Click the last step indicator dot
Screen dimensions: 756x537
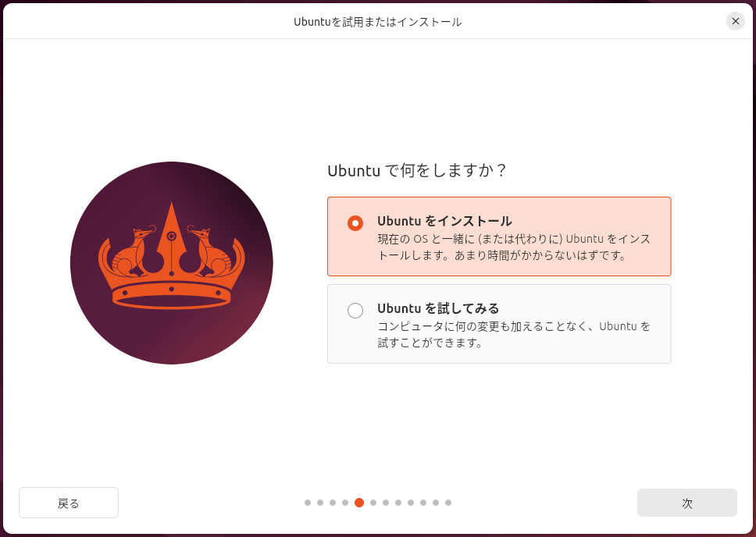click(x=448, y=503)
